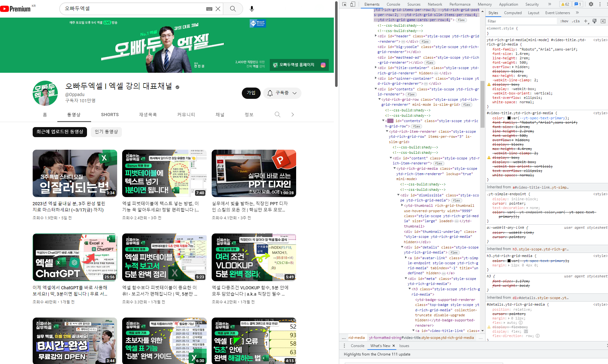Click the color swatch next to --yt-spec-text-primary
Viewport: 608px width, 364px height.
pos(509,118)
